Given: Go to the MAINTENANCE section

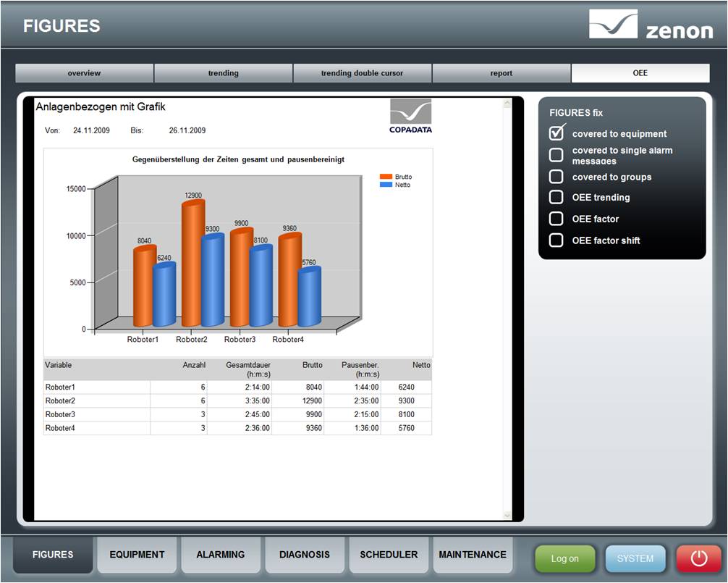Looking at the screenshot, I should tap(473, 555).
